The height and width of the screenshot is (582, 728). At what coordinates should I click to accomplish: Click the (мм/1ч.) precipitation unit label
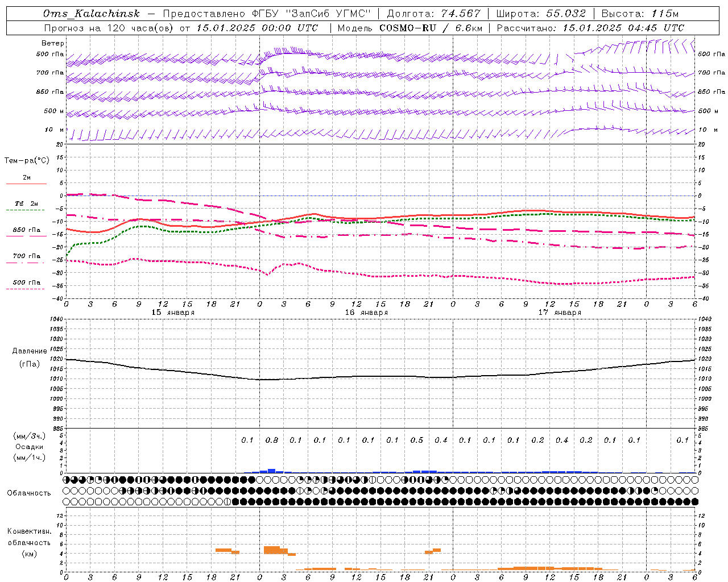tap(30, 458)
